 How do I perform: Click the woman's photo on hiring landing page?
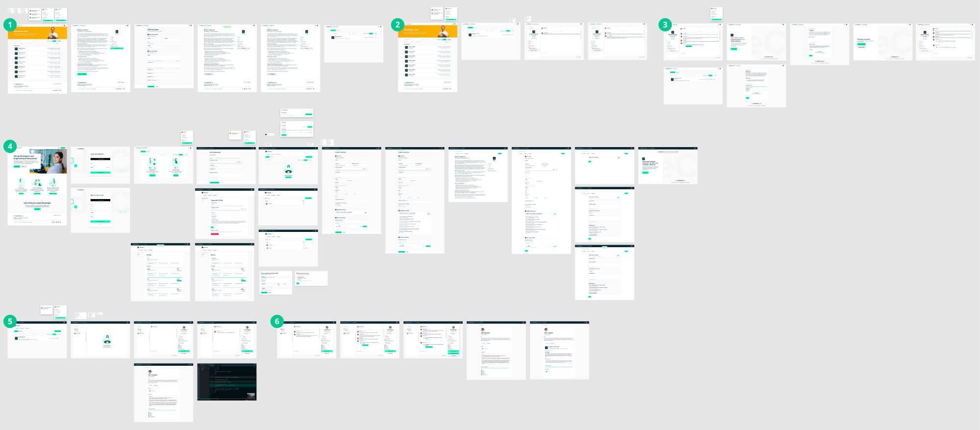coord(57,161)
